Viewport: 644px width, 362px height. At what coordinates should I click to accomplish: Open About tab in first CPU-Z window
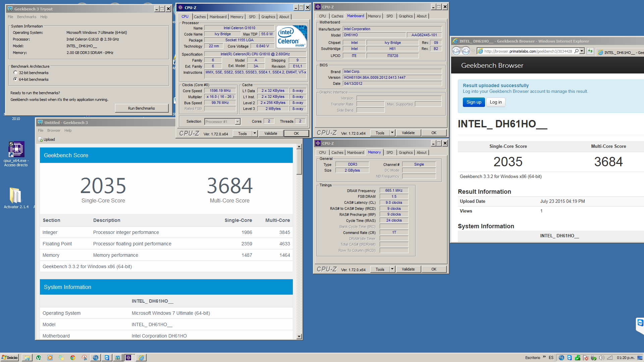coord(284,17)
